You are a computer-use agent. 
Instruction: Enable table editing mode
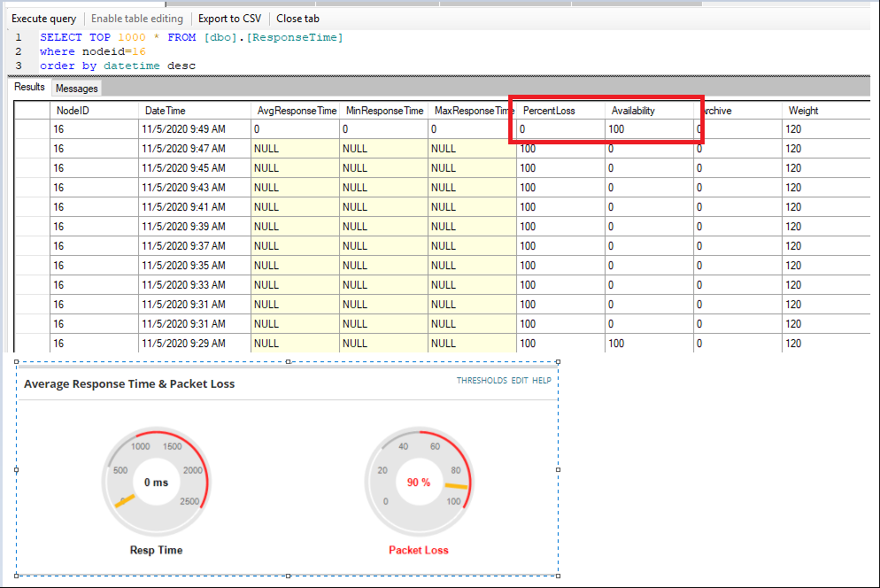pos(137,18)
